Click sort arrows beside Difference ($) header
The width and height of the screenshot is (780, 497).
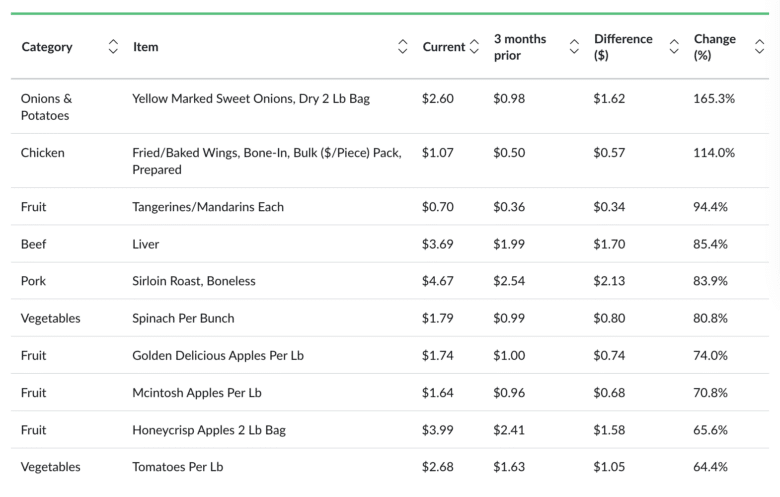pyautogui.click(x=674, y=47)
